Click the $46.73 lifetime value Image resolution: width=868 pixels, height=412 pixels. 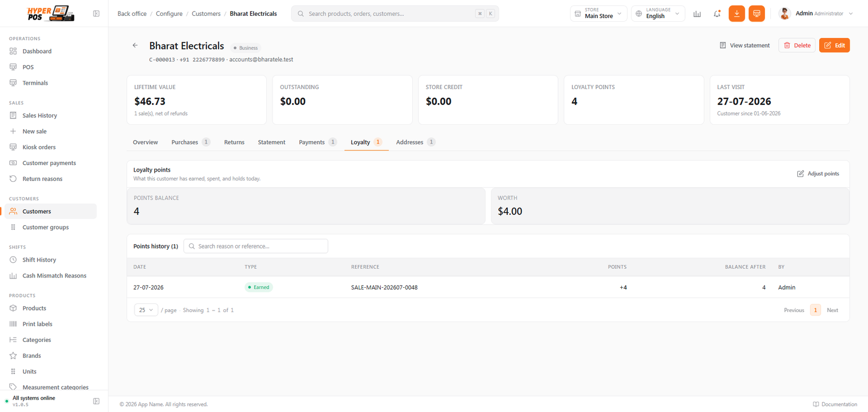coord(150,102)
